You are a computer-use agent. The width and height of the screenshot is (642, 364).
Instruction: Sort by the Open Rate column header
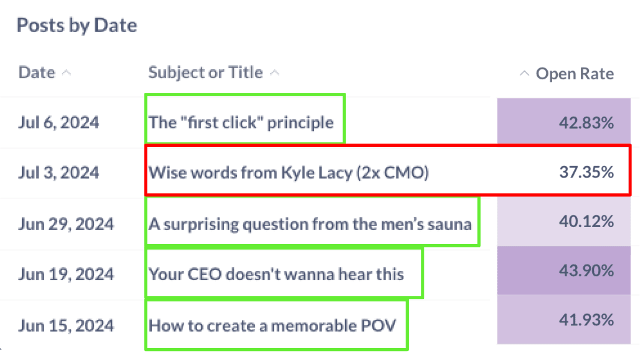[575, 74]
